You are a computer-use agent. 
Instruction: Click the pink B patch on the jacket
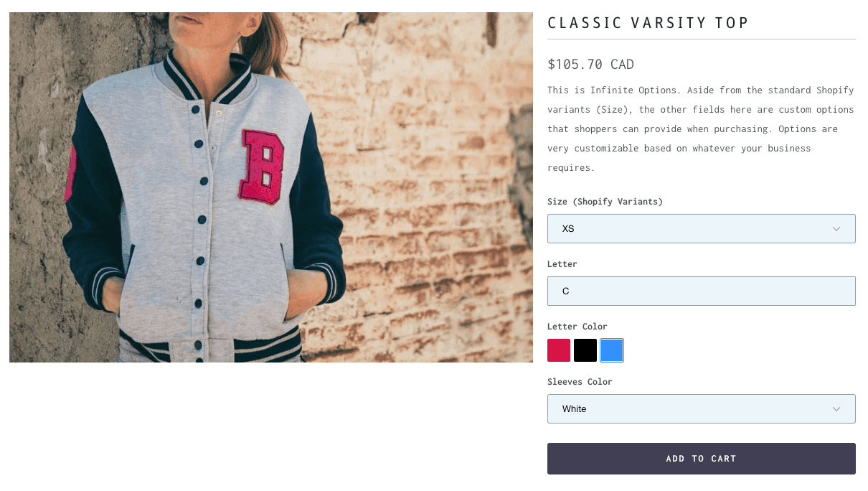[262, 166]
